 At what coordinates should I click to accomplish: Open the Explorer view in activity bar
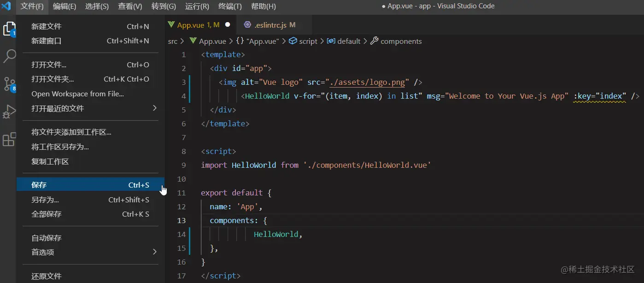click(x=9, y=29)
